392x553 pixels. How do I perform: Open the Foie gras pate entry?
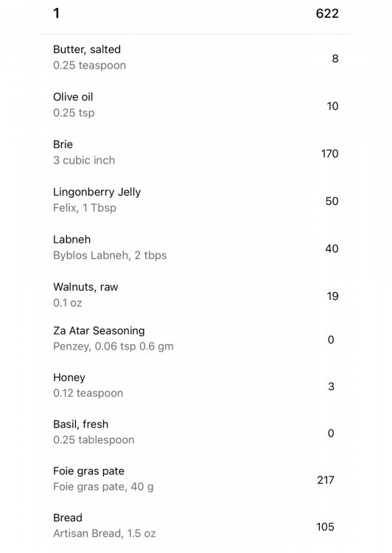tap(196, 479)
